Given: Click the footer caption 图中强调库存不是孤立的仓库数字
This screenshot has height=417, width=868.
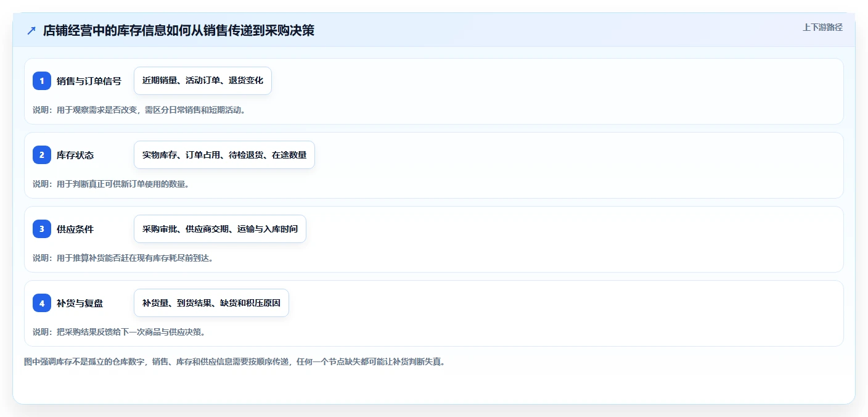Looking at the screenshot, I should coord(85,361).
